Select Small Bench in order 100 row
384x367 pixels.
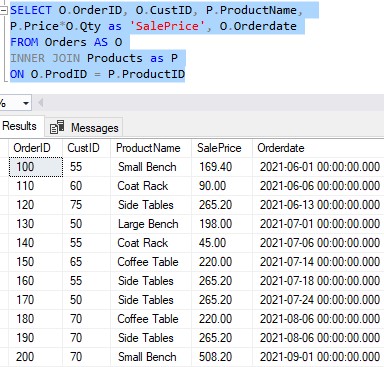[151, 167]
